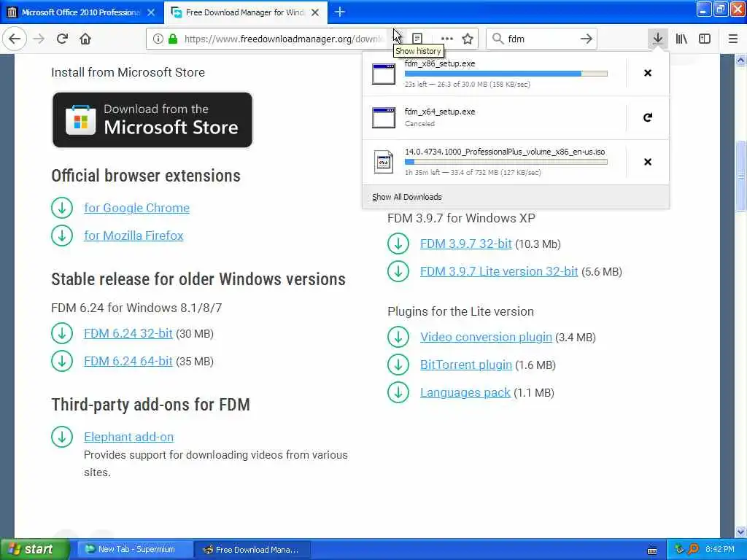This screenshot has height=560, width=747.
Task: Open the Video conversion plugin link
Action: pos(486,337)
